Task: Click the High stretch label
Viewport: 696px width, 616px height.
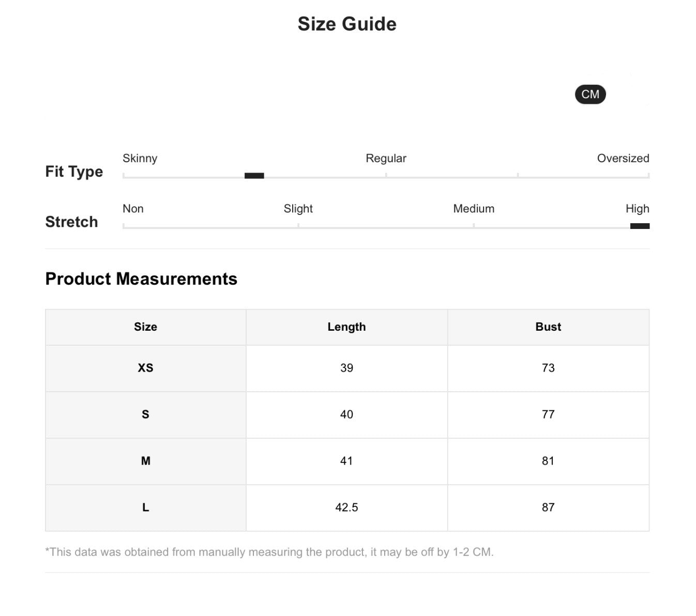Action: pyautogui.click(x=637, y=209)
